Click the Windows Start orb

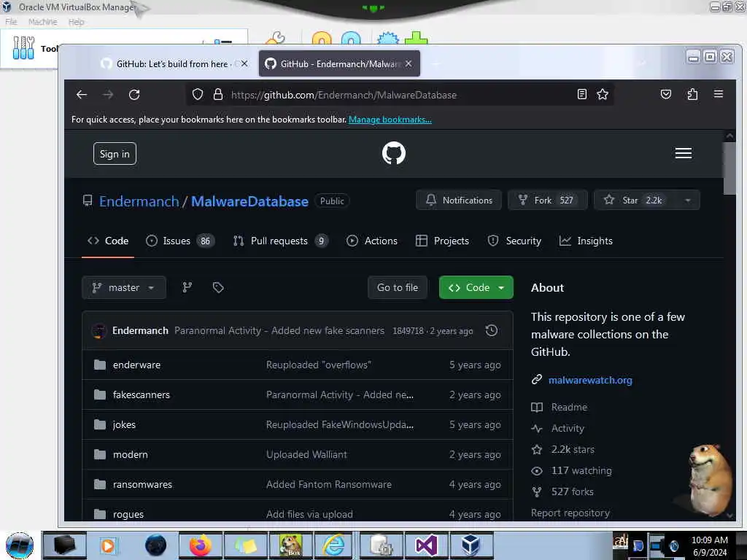coord(20,545)
